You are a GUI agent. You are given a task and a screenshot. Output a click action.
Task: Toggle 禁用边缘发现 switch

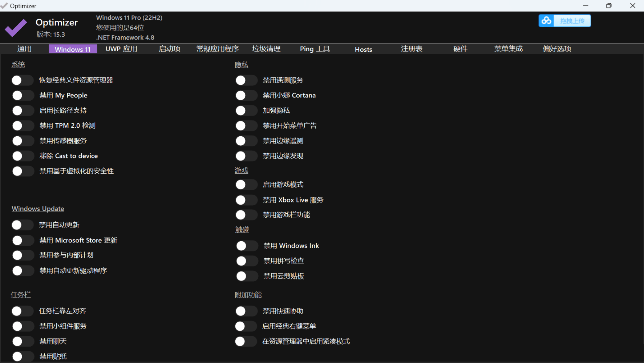click(246, 156)
